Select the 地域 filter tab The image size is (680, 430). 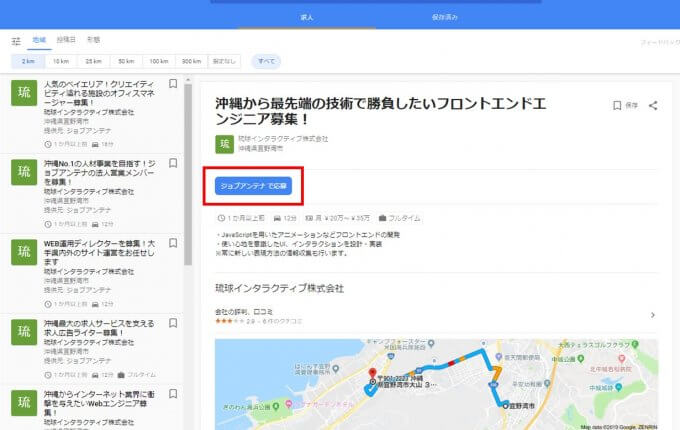point(39,40)
